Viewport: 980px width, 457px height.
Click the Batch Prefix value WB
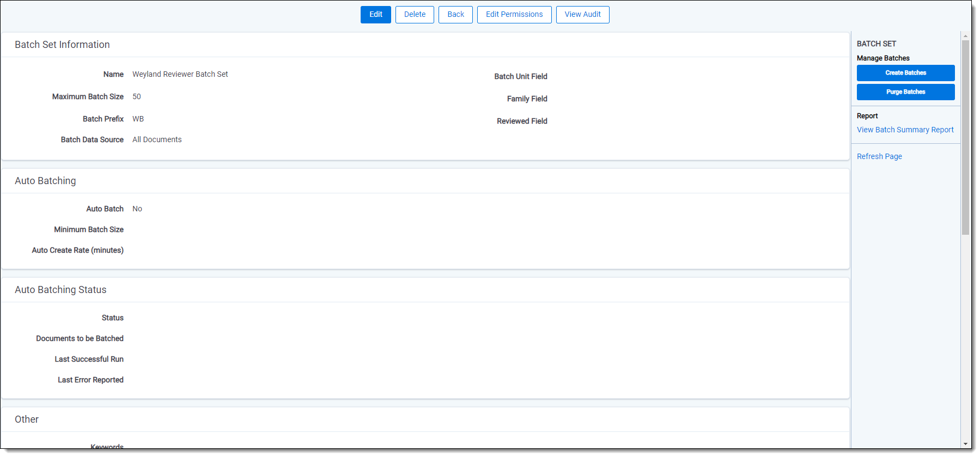(138, 119)
